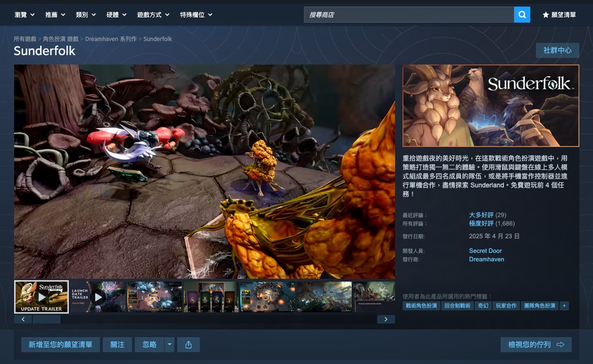593x364 pixels.
Task: Click the media strip left arrow
Action: 23,320
